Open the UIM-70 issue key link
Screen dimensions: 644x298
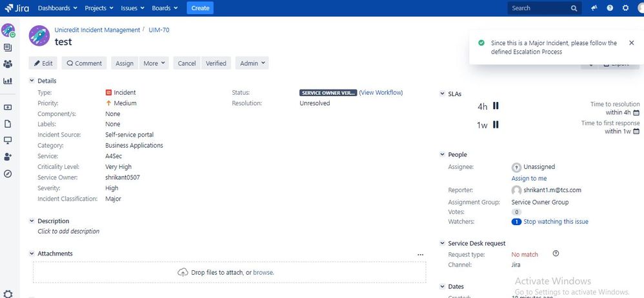click(159, 30)
